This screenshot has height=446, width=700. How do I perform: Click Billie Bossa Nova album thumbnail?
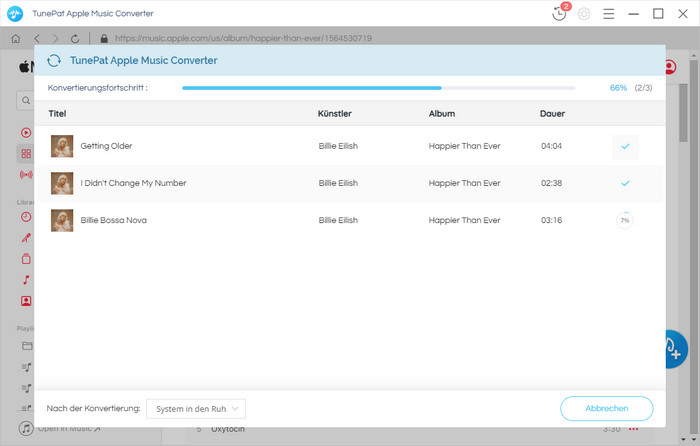tap(62, 221)
